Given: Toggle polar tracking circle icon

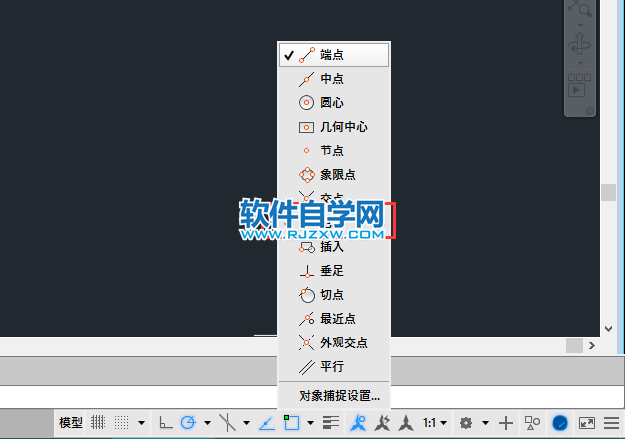Looking at the screenshot, I should (x=188, y=423).
